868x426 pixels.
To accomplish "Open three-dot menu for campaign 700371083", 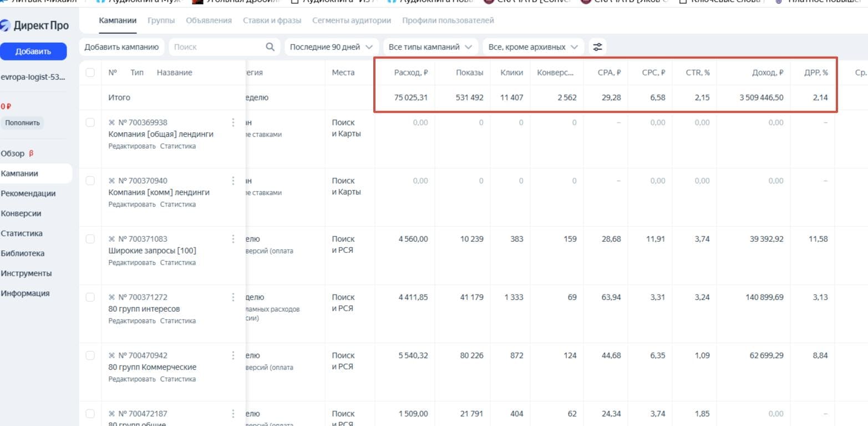I will click(233, 239).
